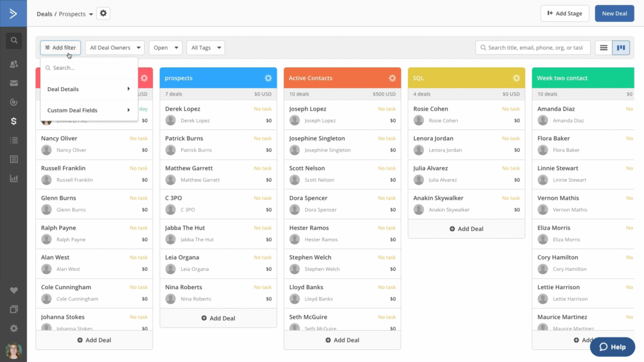Viewport: 644px width, 362px height.
Task: Open the Contacts section from the sidebar
Action: click(x=13, y=63)
